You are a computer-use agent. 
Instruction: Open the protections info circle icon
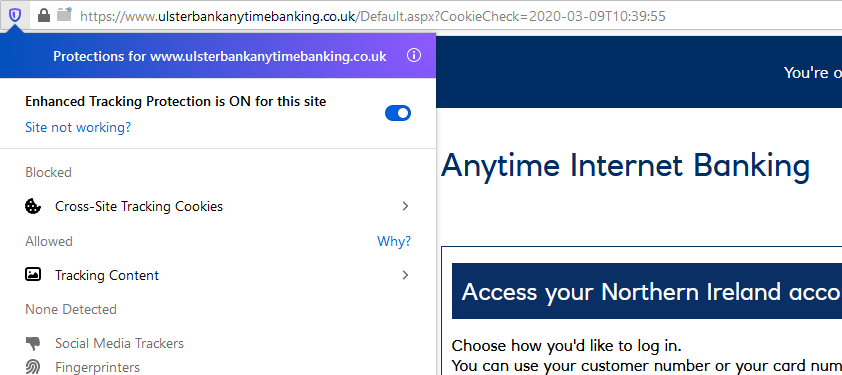coord(414,55)
